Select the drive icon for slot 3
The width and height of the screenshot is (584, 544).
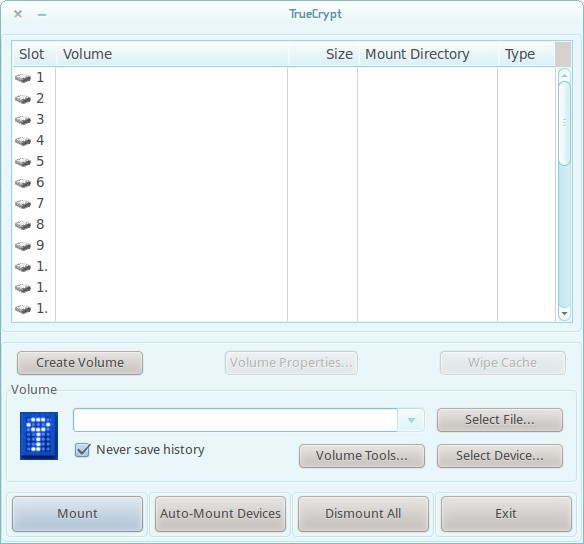coord(23,120)
